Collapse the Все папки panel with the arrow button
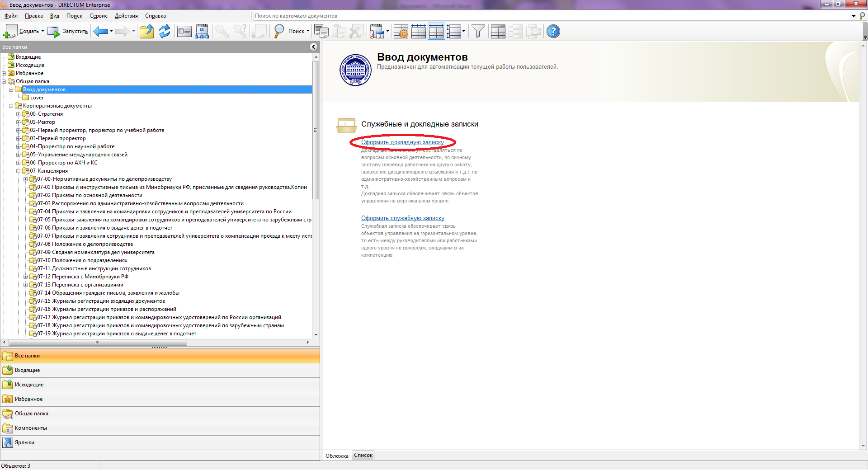868x470 pixels. coord(313,47)
